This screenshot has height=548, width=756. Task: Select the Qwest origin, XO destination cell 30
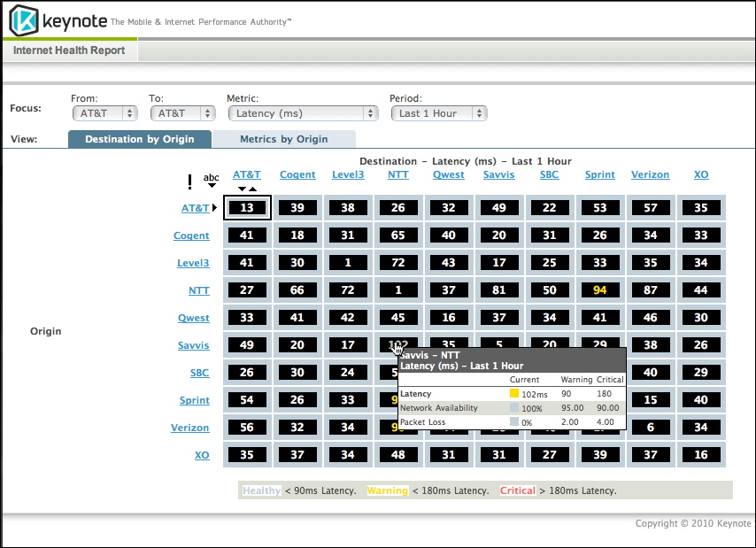tap(701, 318)
